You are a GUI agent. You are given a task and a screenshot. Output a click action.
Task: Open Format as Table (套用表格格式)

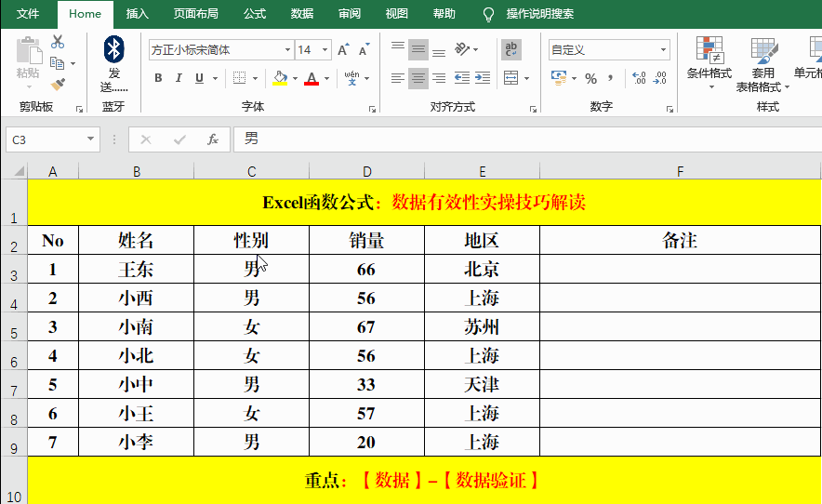(x=762, y=64)
